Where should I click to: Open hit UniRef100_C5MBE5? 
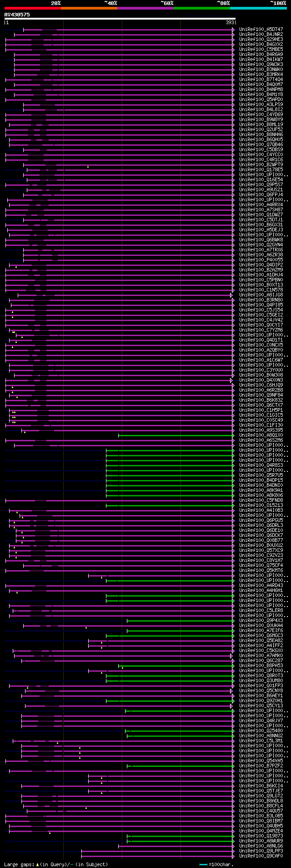pyautogui.click(x=261, y=50)
